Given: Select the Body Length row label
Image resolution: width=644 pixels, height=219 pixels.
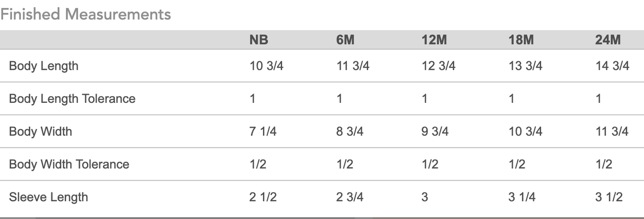Looking at the screenshot, I should point(44,66).
